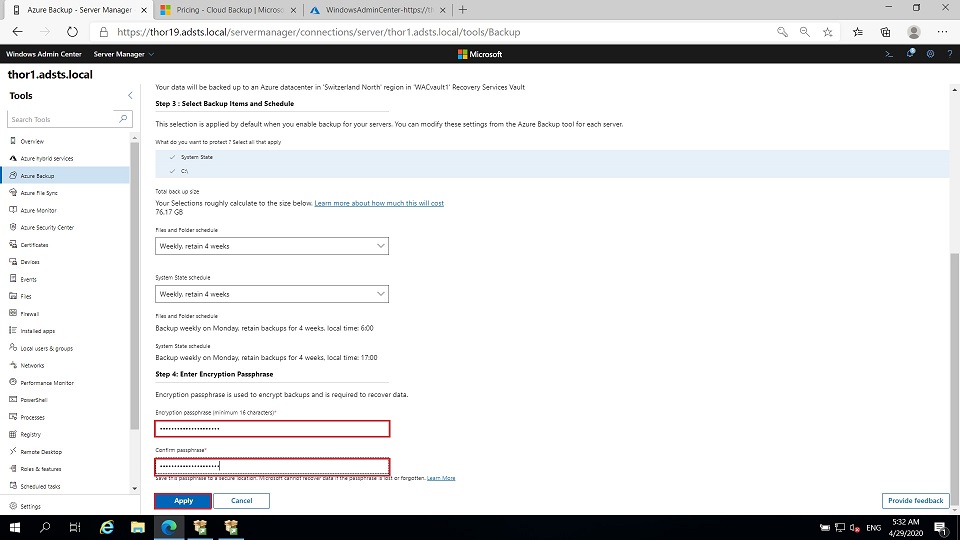Focus Confirm passphrase field
Image resolution: width=960 pixels, height=540 pixels.
point(272,467)
